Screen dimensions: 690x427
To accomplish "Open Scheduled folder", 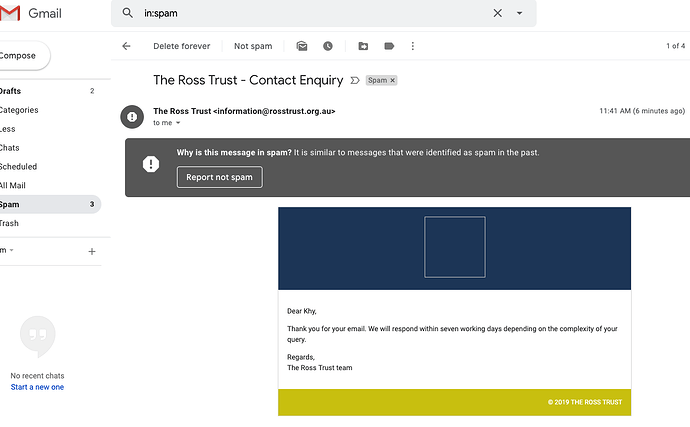I will tap(18, 167).
